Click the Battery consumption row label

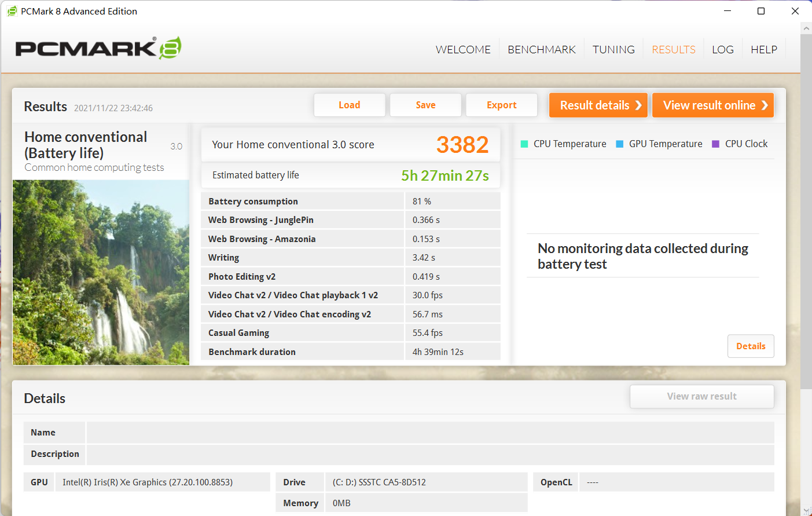tap(253, 202)
